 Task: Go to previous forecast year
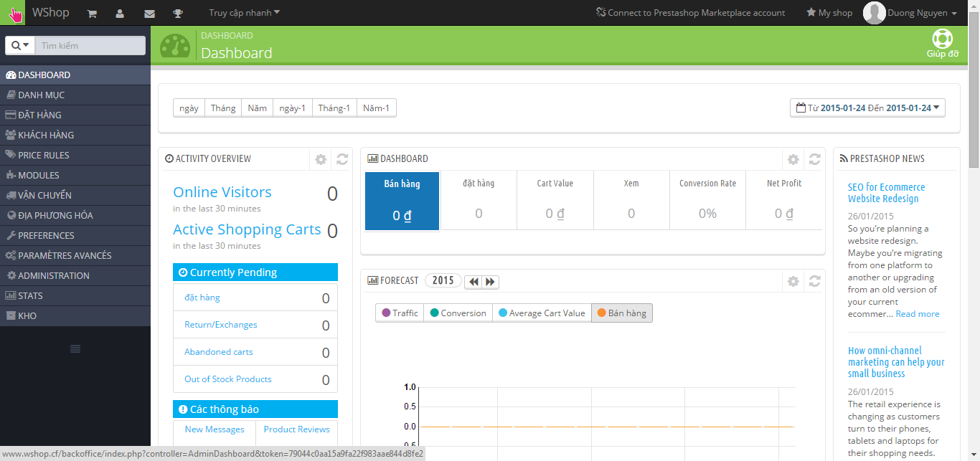coord(473,282)
